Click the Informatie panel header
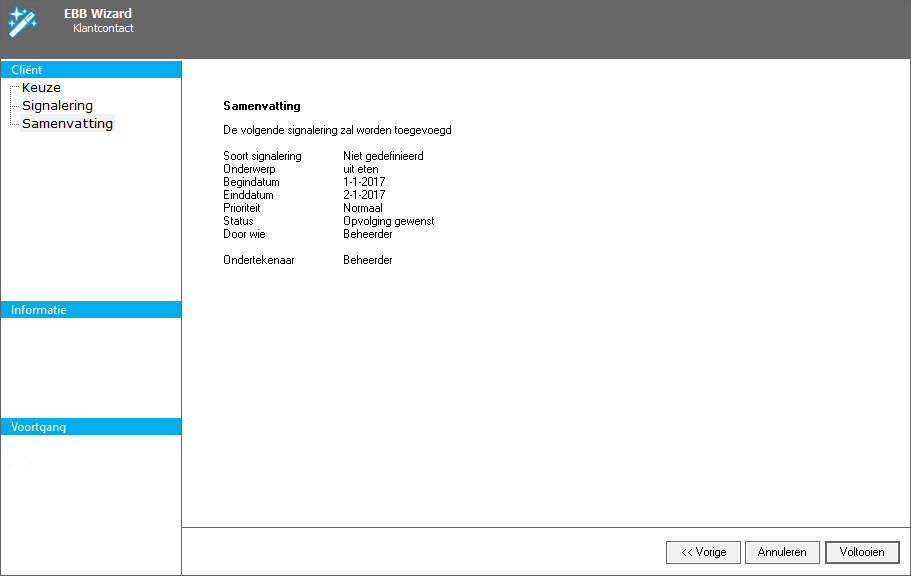The image size is (911, 576). coord(91,310)
